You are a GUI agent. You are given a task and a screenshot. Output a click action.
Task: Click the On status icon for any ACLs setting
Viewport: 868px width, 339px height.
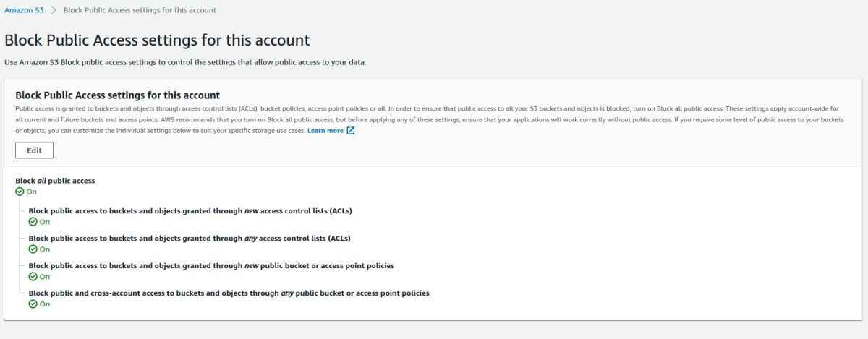(x=33, y=249)
